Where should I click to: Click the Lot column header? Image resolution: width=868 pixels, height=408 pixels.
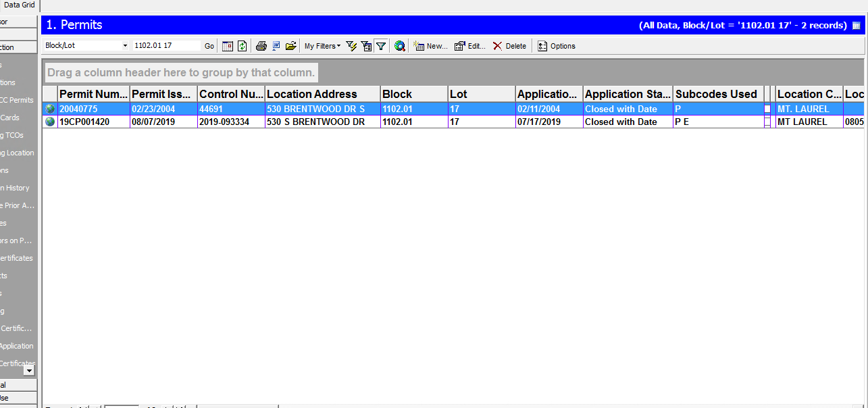coord(482,94)
